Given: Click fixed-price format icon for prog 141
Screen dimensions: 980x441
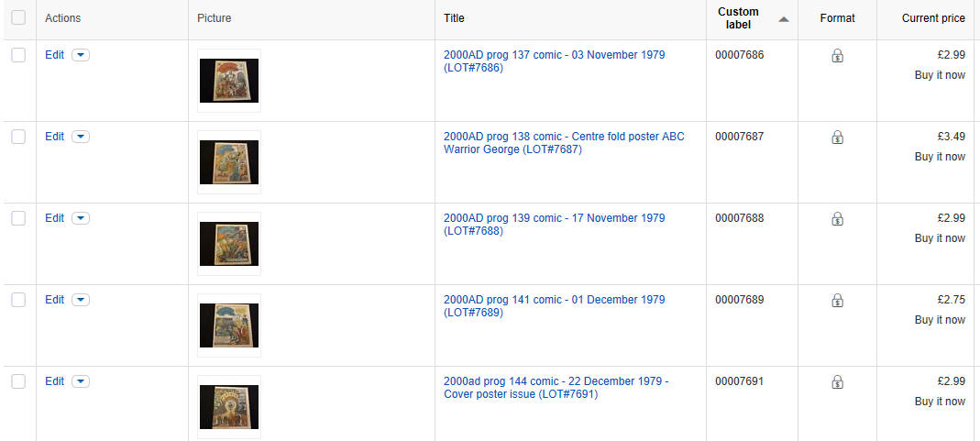Looking at the screenshot, I should point(838,300).
